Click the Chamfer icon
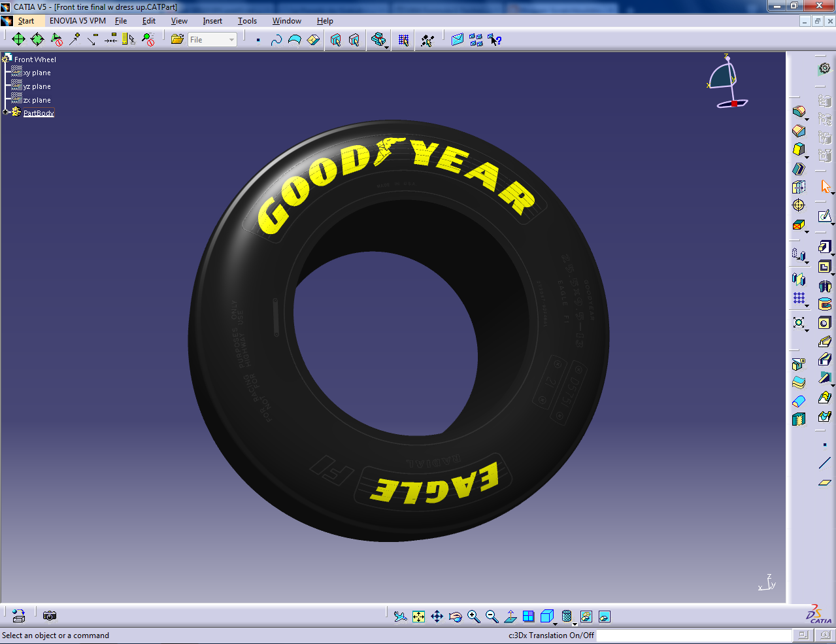The width and height of the screenshot is (836, 644). tap(799, 131)
